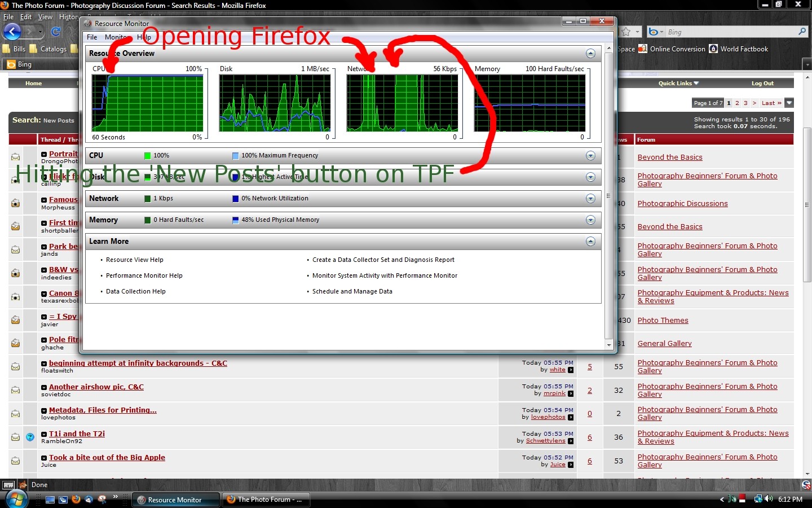This screenshot has width=812, height=508.
Task: Open Data Collection Help link
Action: point(136,292)
